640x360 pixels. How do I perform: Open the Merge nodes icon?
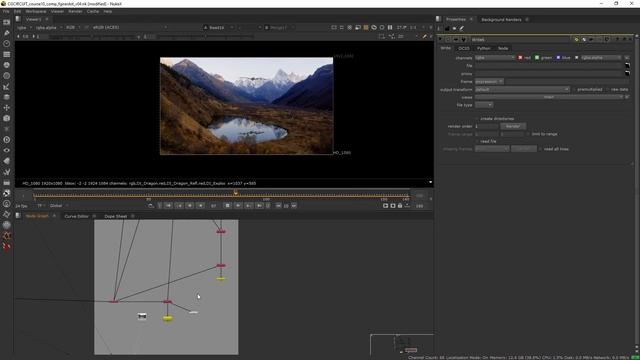7,97
